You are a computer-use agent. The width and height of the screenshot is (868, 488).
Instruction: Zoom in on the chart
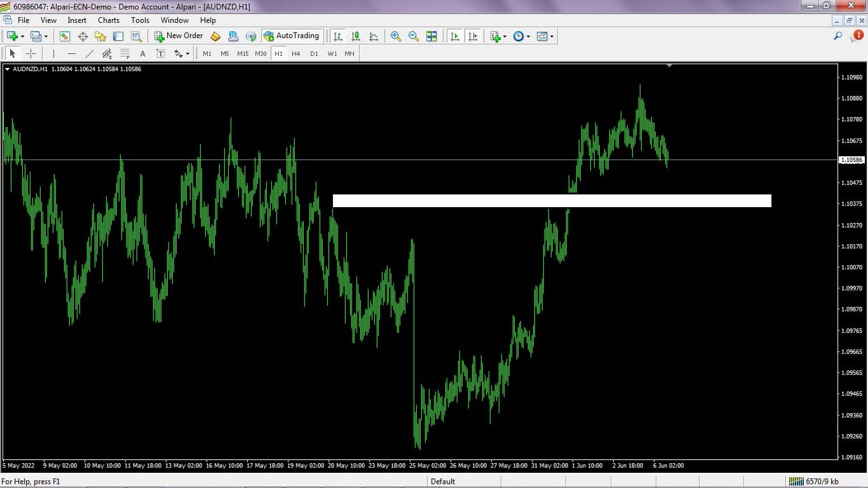396,36
